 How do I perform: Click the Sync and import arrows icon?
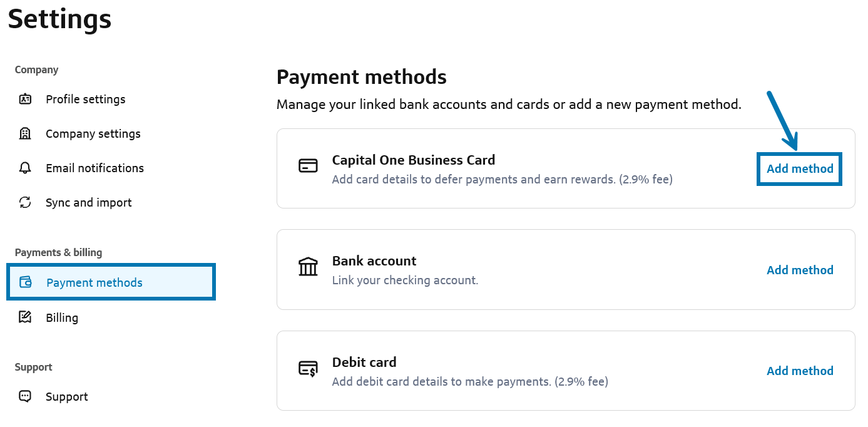[25, 203]
